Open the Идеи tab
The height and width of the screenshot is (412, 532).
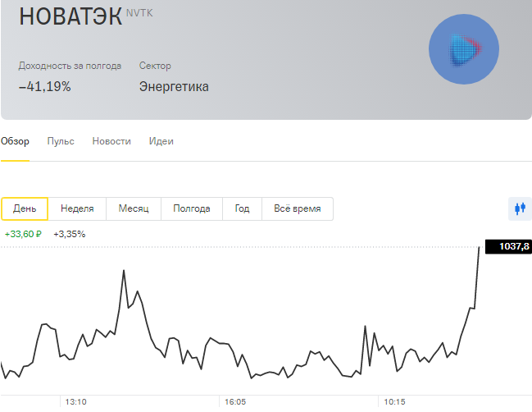point(161,141)
